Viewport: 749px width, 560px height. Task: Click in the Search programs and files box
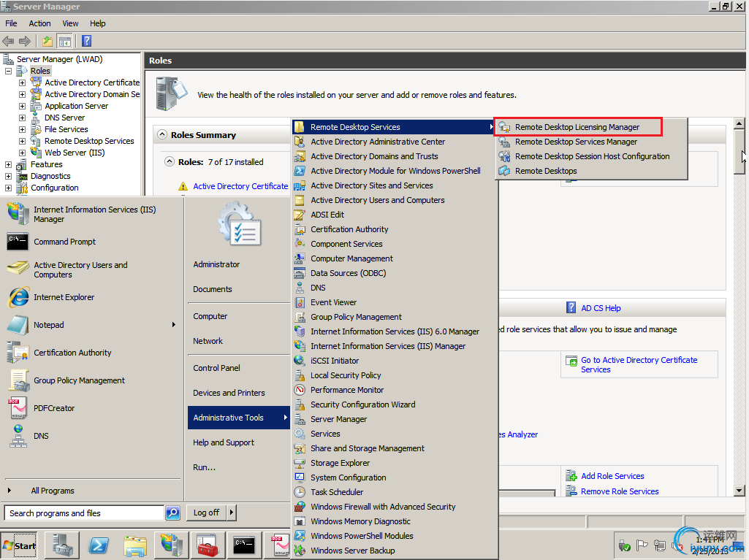click(84, 513)
